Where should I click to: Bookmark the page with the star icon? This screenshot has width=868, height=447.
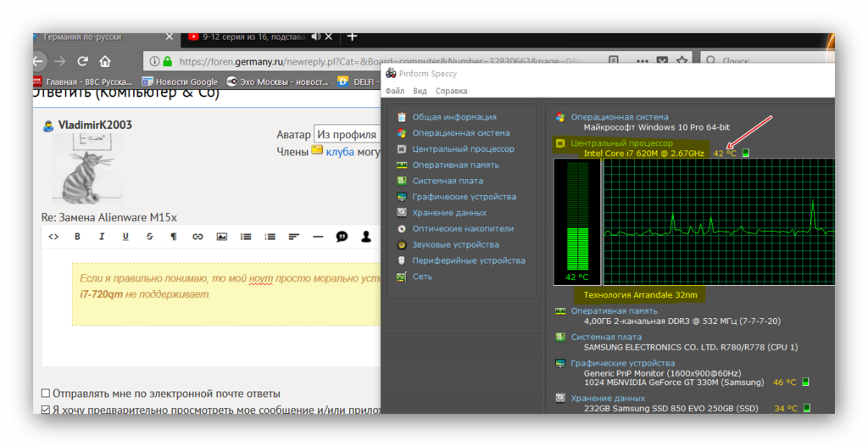click(x=682, y=61)
